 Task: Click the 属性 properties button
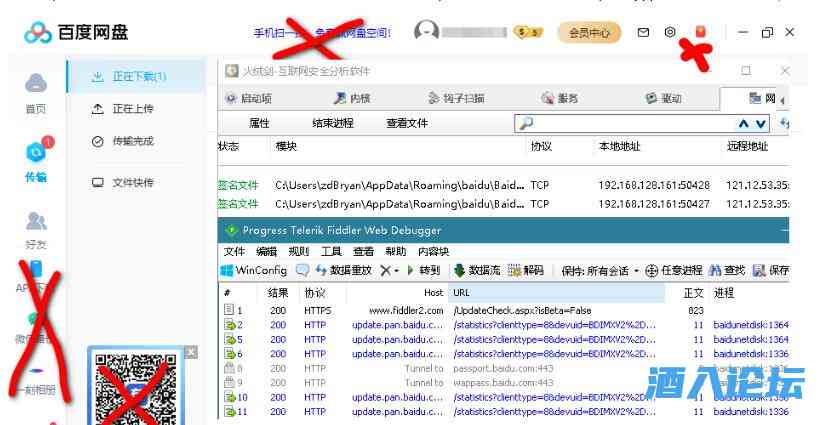pyautogui.click(x=259, y=123)
